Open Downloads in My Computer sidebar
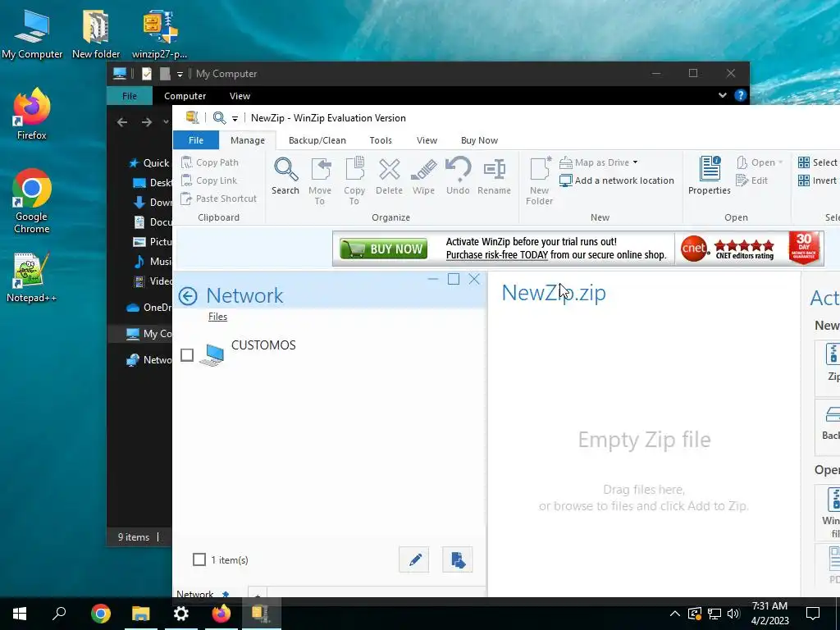Screen dimensions: 840x630 point(153,203)
